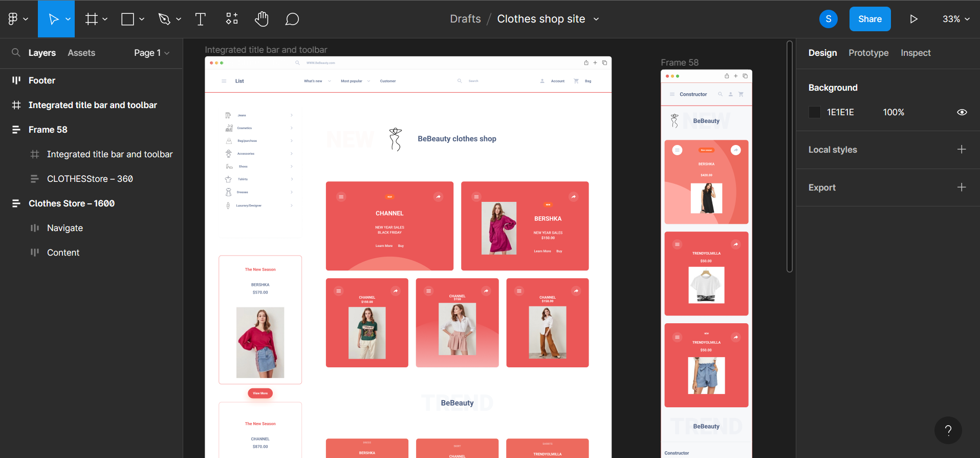The height and width of the screenshot is (458, 980).
Task: Switch to the Prototype tab
Action: point(868,53)
